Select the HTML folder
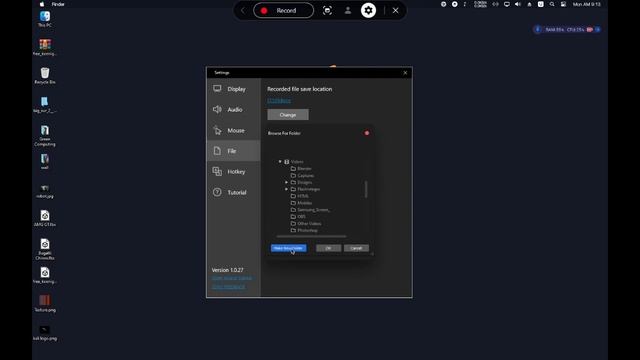The height and width of the screenshot is (360, 640). [300, 196]
